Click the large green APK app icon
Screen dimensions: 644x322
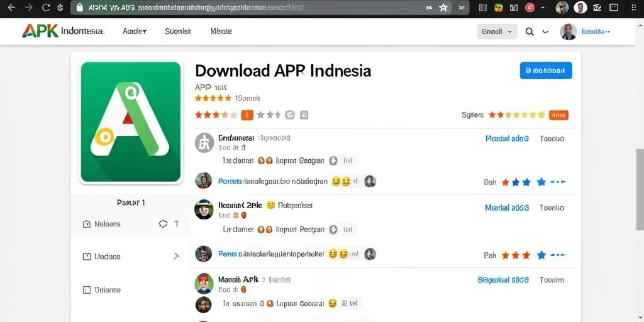(131, 121)
